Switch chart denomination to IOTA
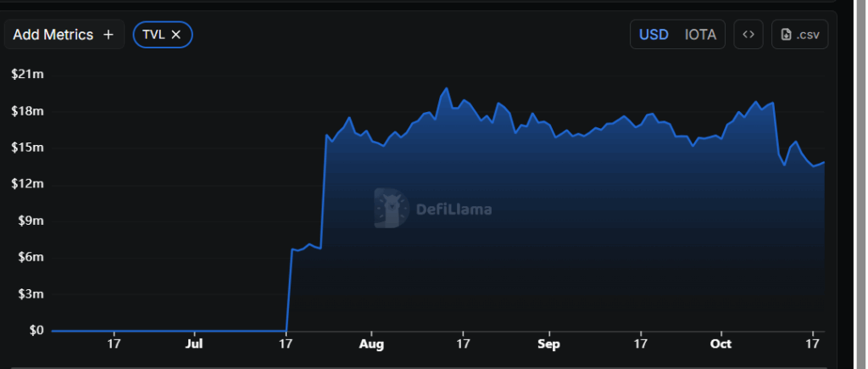Screen dimensions: 868x369 coord(700,35)
